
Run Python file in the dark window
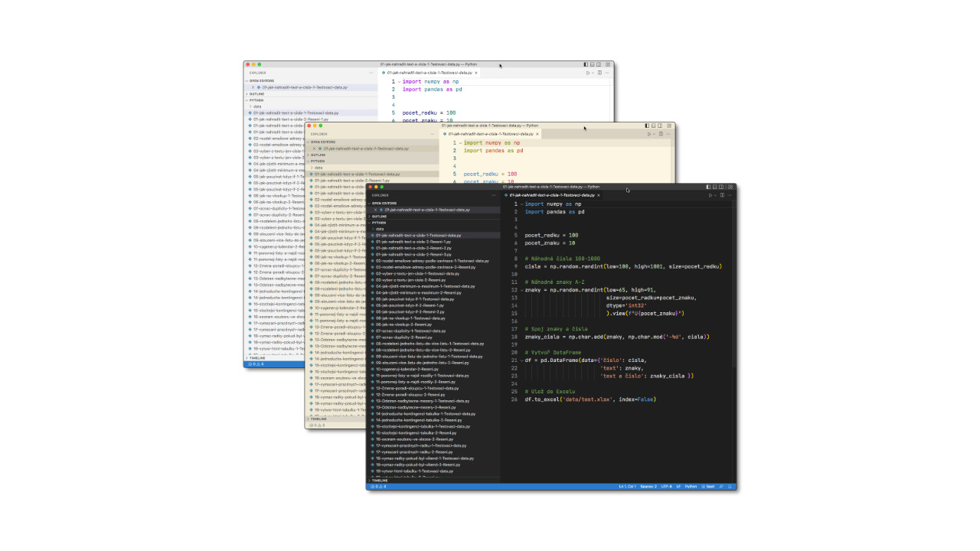[710, 195]
